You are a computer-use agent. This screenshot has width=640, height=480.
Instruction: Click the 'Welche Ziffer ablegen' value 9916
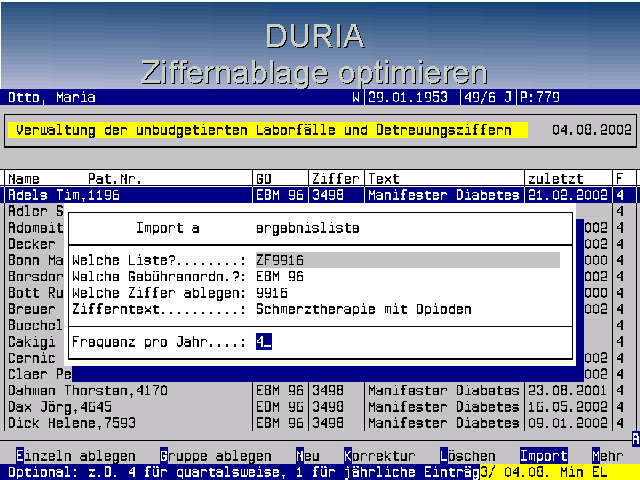click(x=272, y=293)
